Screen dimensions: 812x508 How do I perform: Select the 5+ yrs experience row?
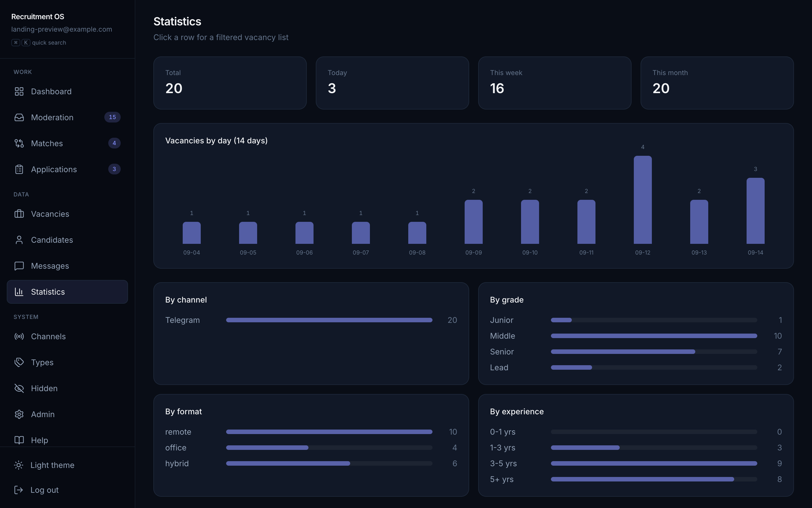coord(636,479)
